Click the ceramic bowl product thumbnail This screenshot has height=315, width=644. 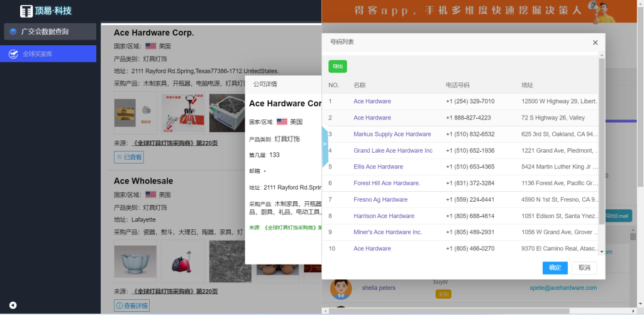point(135,262)
